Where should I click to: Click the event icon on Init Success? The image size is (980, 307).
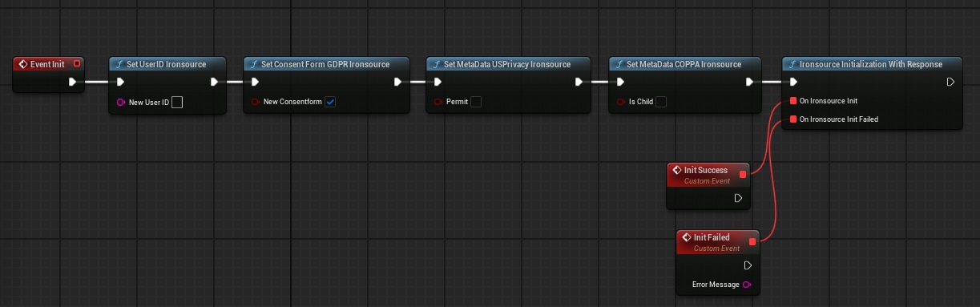point(676,171)
